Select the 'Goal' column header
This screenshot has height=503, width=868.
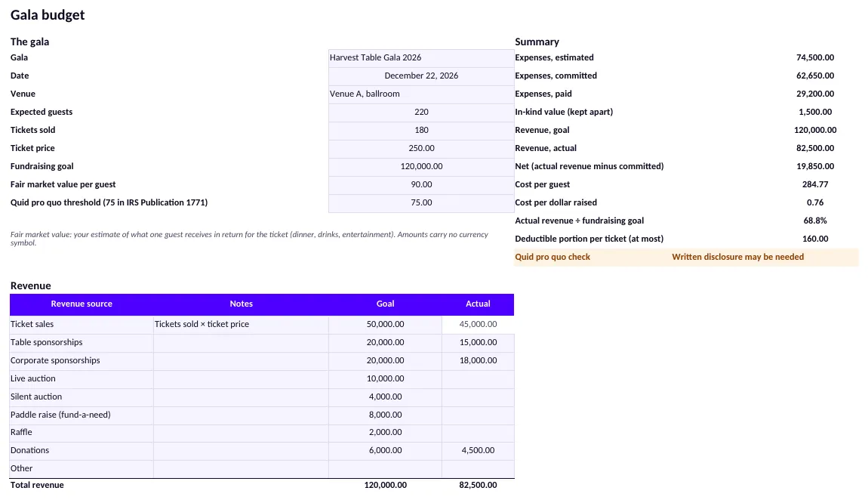(x=385, y=304)
